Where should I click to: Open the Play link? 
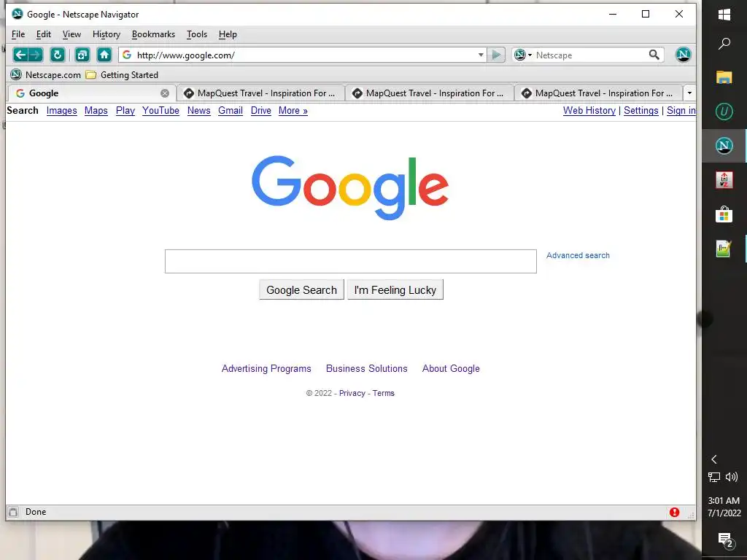pyautogui.click(x=125, y=111)
